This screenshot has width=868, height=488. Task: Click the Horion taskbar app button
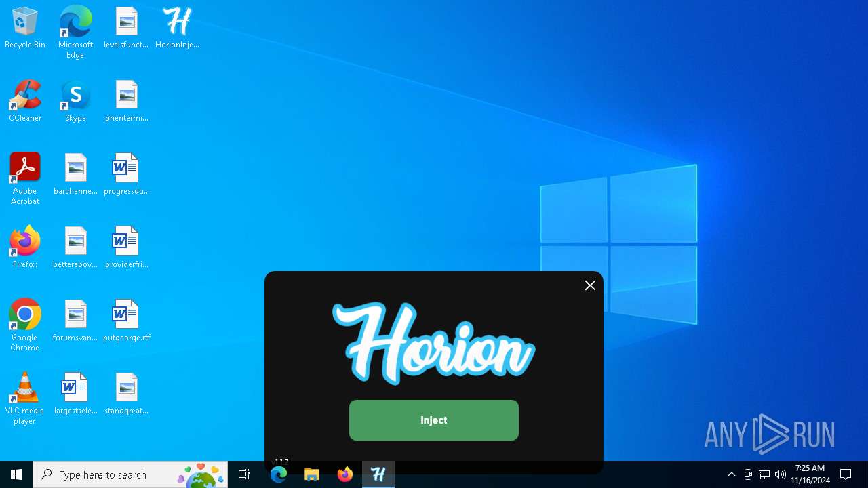(x=378, y=474)
